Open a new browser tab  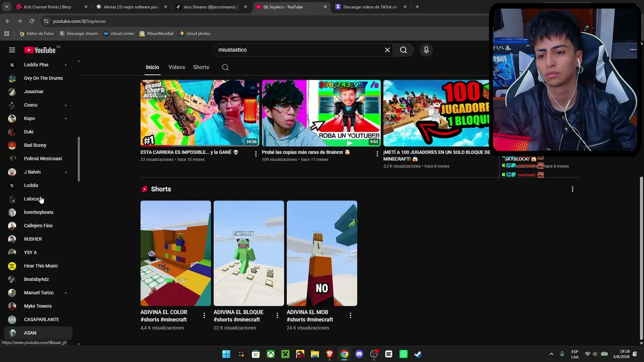[x=417, y=7]
